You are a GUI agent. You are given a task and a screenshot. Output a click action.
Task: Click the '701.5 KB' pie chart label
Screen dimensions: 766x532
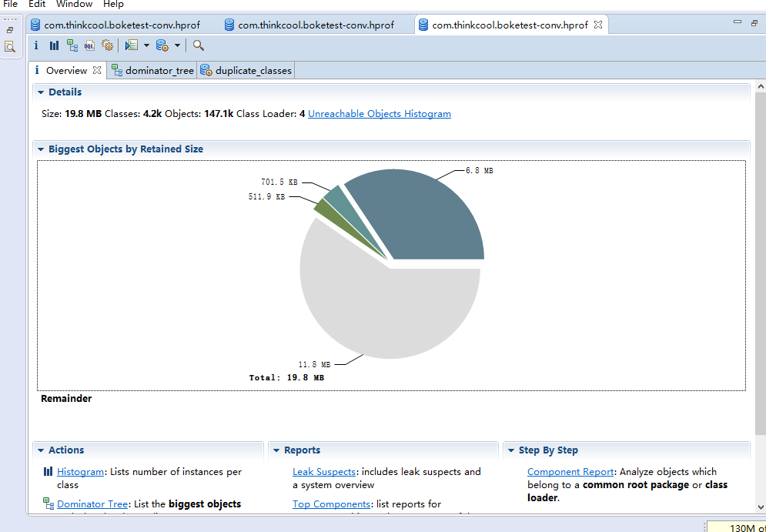point(279,182)
